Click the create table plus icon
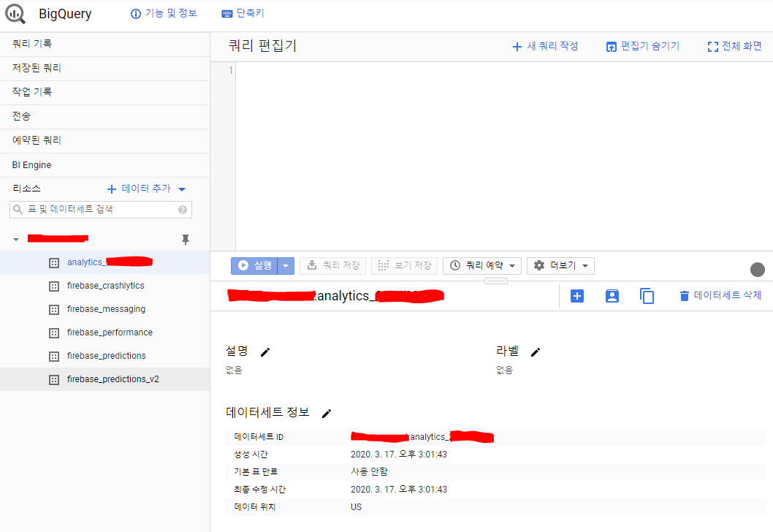The image size is (773, 532). point(577,296)
